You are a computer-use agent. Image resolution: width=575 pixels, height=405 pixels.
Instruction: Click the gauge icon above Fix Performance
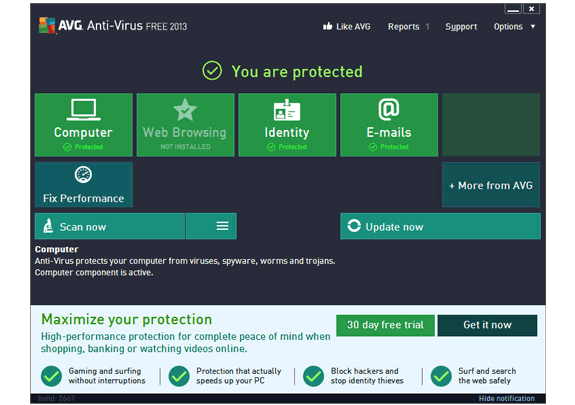(83, 175)
